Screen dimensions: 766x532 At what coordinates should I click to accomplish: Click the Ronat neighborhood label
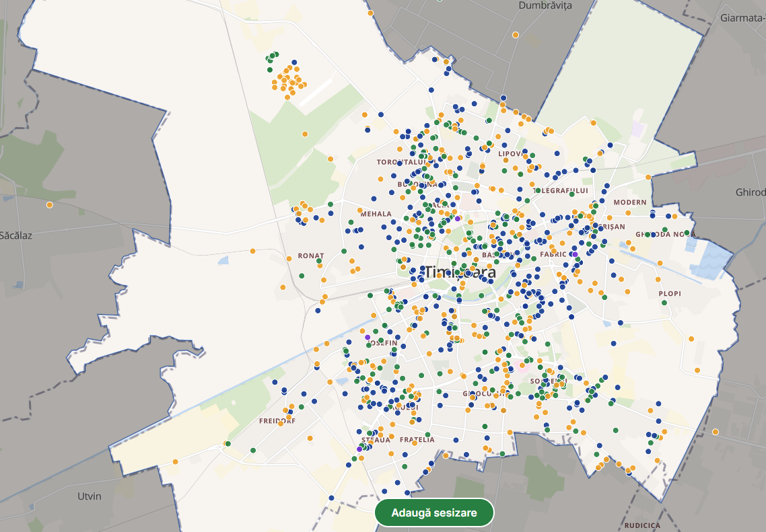(310, 256)
